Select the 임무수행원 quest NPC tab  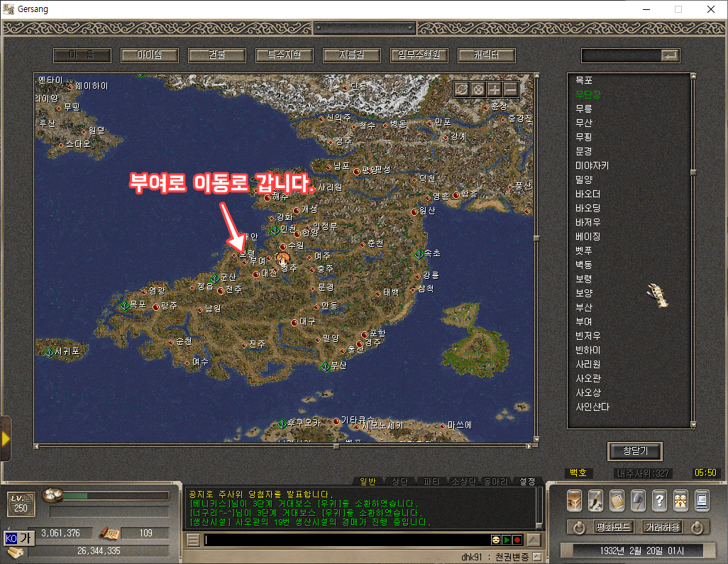point(419,55)
